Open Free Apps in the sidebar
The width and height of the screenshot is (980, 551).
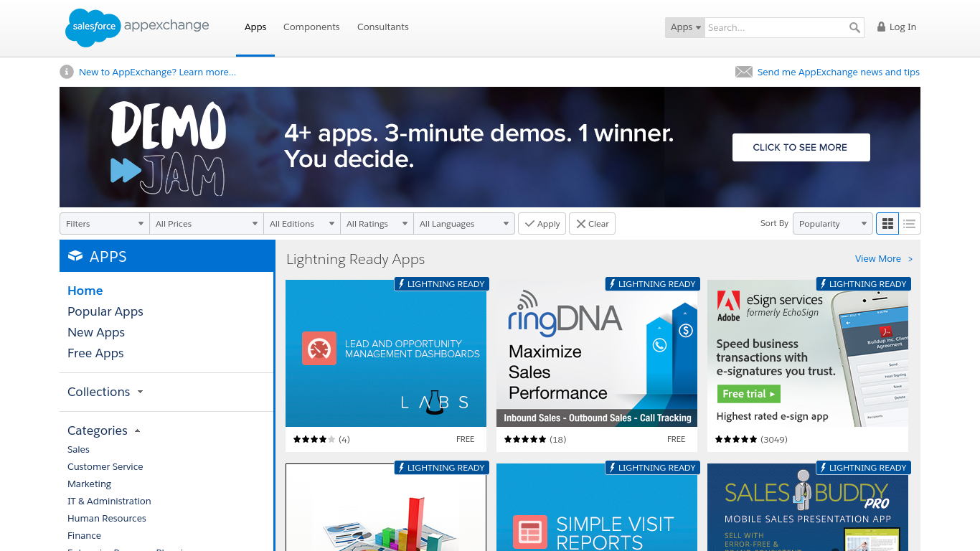(x=95, y=353)
